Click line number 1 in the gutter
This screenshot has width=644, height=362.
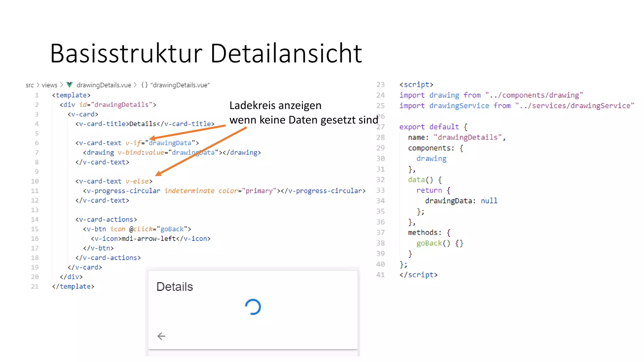37,95
